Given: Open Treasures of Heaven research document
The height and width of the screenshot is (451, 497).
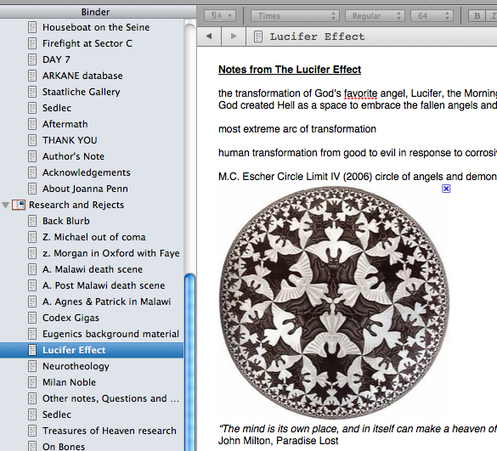Looking at the screenshot, I should click(109, 431).
